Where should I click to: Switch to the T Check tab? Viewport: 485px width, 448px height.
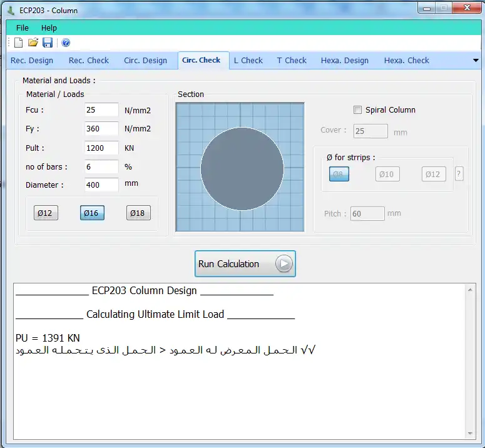click(292, 61)
